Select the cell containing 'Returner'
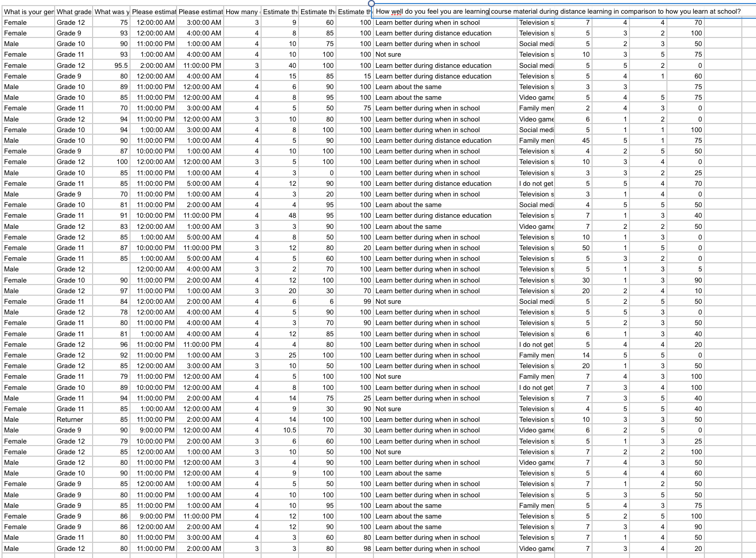Viewport: 756px width, 558px height. 72,419
